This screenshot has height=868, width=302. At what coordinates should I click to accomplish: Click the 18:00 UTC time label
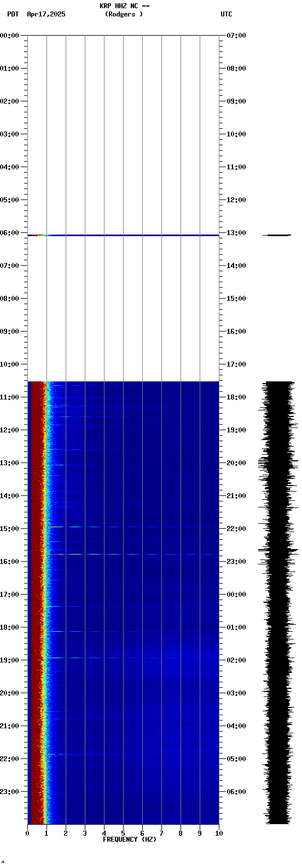tap(236, 397)
